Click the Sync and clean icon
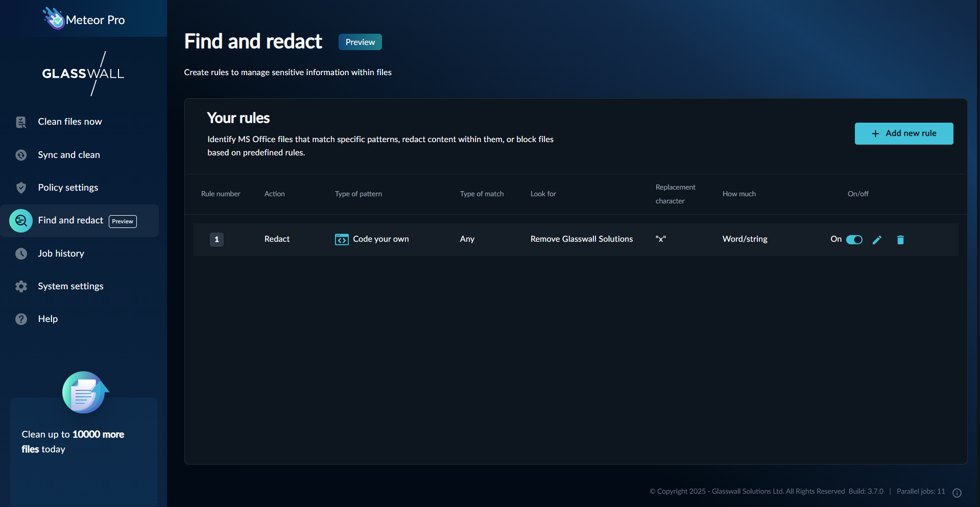 pyautogui.click(x=21, y=155)
